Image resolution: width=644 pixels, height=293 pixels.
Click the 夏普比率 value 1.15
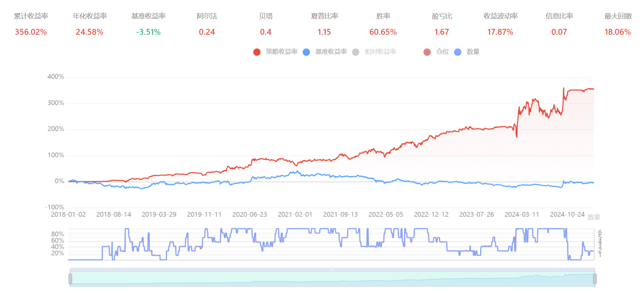pyautogui.click(x=324, y=32)
